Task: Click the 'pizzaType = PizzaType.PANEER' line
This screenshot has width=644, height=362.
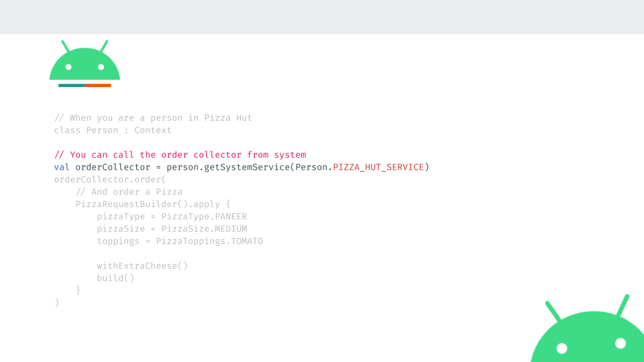Action: coord(172,217)
